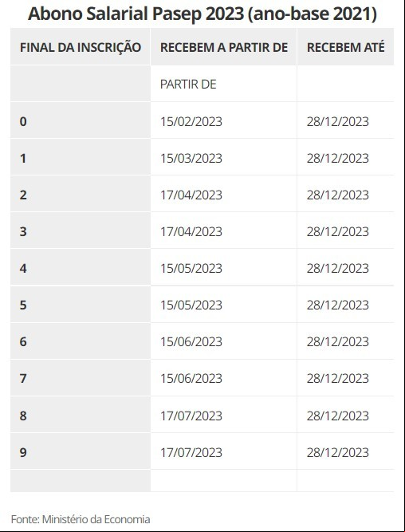Click inscription final digit 0 cell

click(81, 121)
